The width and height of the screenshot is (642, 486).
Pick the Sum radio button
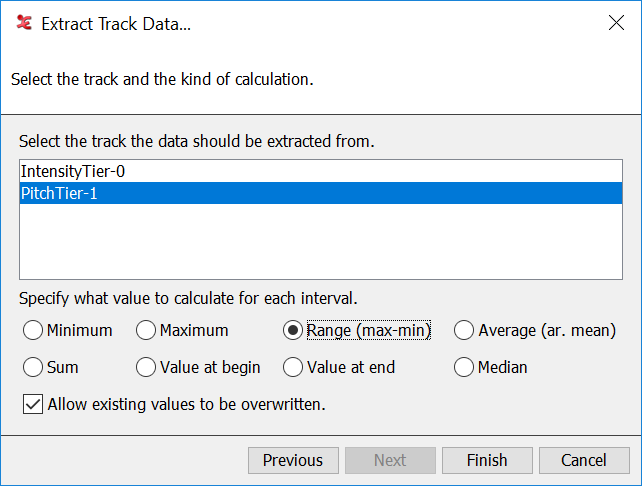point(33,367)
